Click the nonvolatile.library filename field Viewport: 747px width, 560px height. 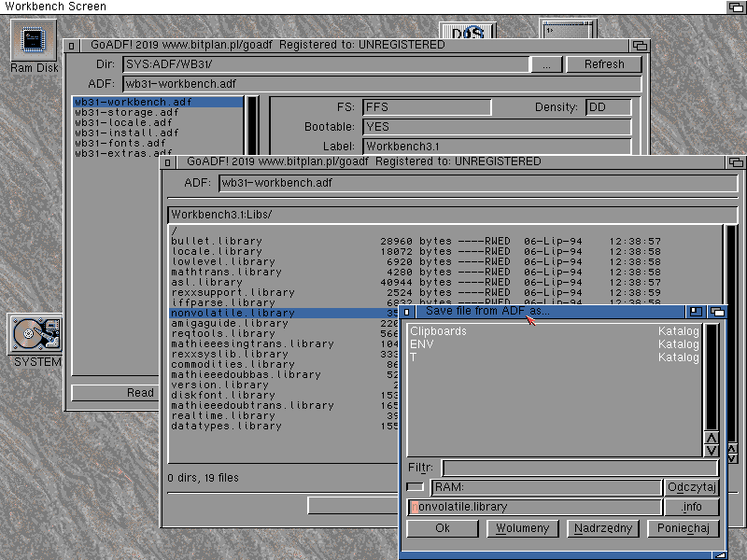click(x=535, y=507)
